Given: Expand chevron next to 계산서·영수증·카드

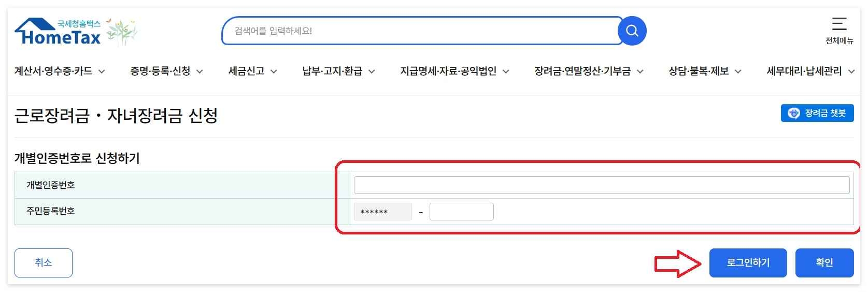Looking at the screenshot, I should click(102, 72).
